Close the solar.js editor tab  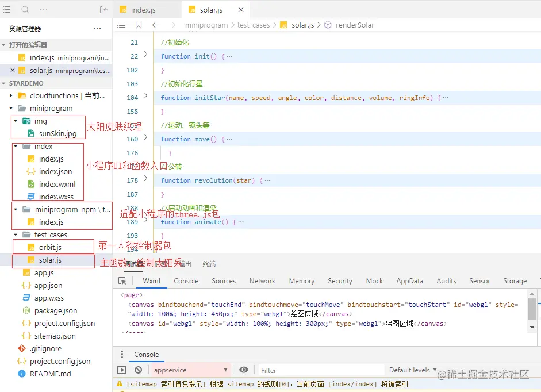[x=241, y=10]
